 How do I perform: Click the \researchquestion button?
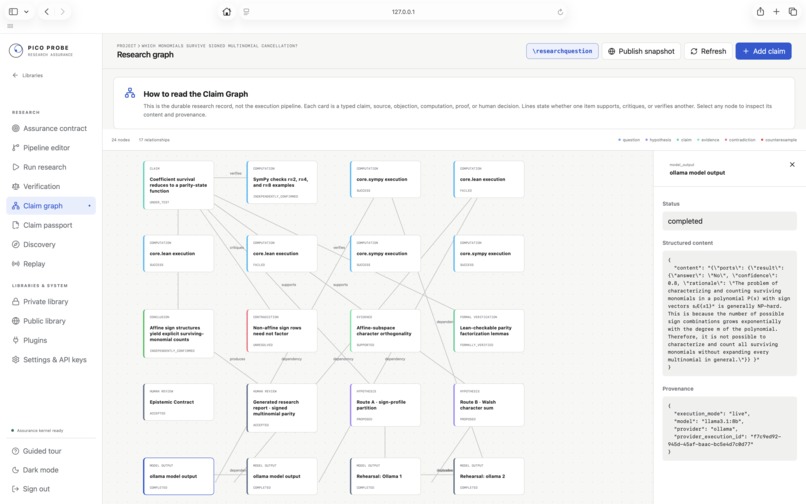pos(562,51)
